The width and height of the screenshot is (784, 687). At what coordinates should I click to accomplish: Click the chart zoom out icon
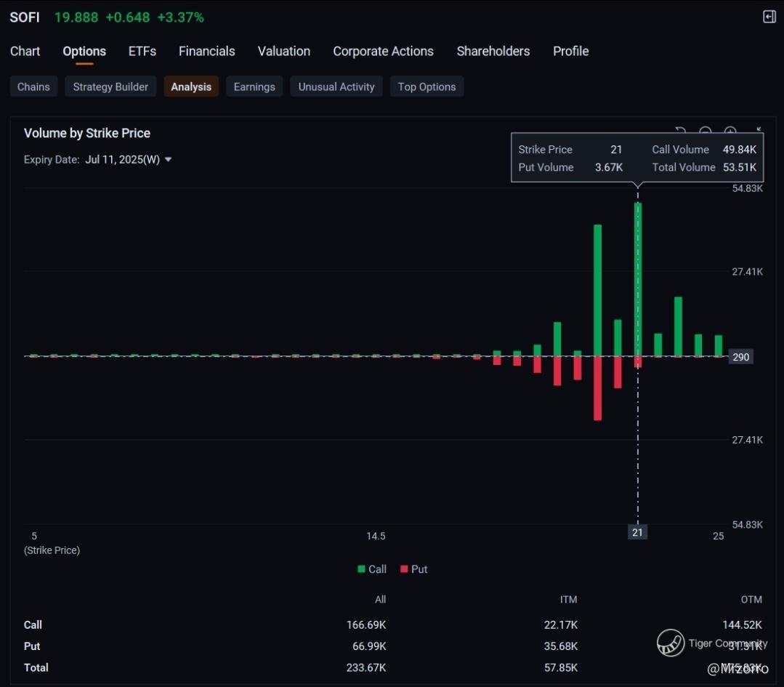tap(705, 132)
